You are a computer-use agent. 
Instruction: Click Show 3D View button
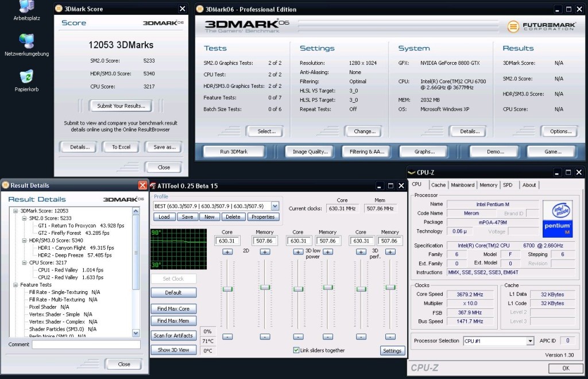(x=173, y=350)
